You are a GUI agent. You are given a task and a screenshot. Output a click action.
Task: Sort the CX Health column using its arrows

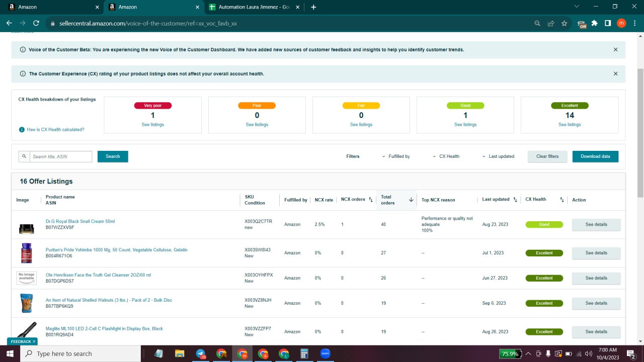[562, 200]
